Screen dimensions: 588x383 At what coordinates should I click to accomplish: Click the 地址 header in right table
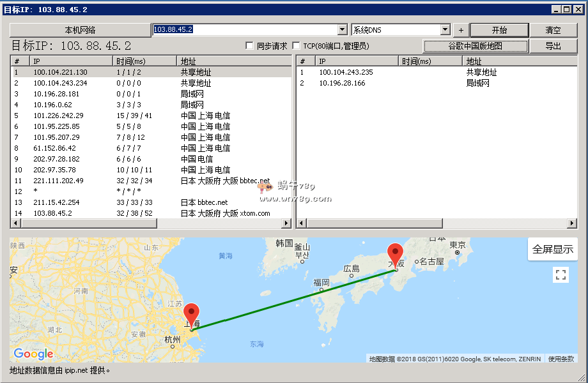(x=519, y=61)
